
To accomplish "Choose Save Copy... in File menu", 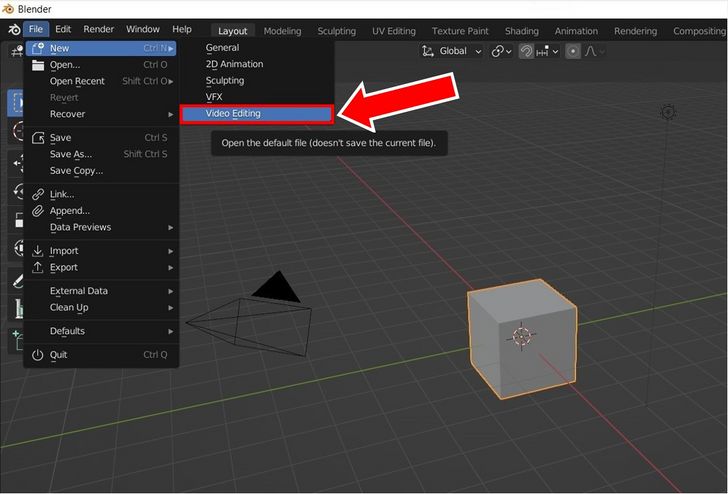I will pos(101,171).
